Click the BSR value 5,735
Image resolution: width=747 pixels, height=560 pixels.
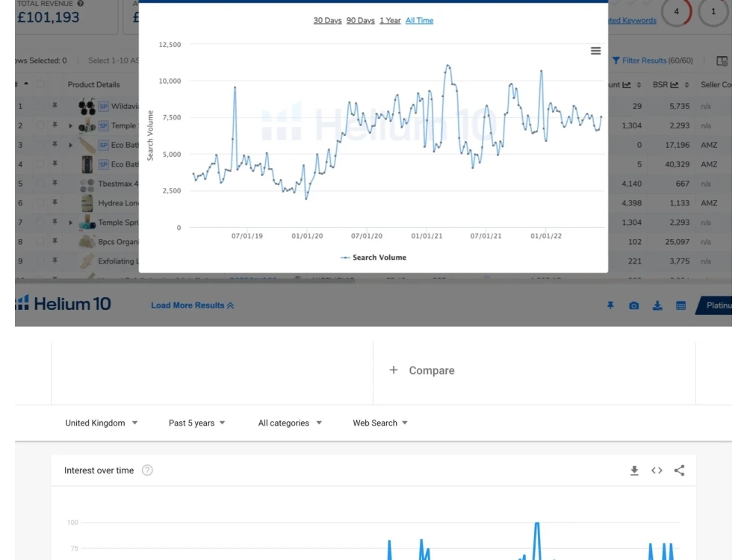[679, 106]
